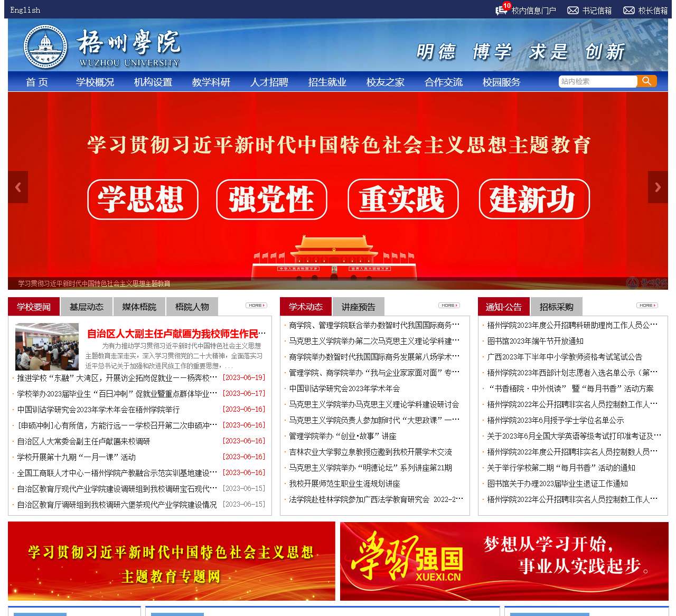Select the 通知·公告 tab
Screen dimensions: 676x616
click(x=504, y=307)
